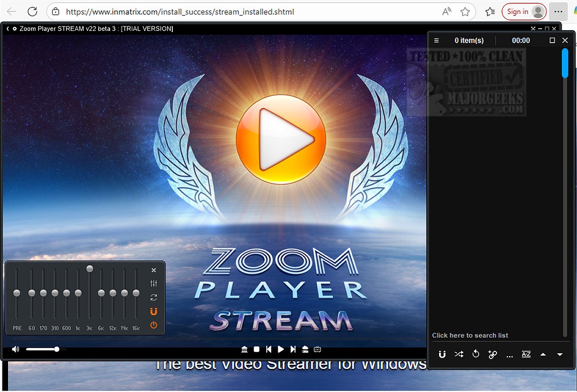Click the 6k band slider knob
Image resolution: width=577 pixels, height=392 pixels.
coord(101,293)
